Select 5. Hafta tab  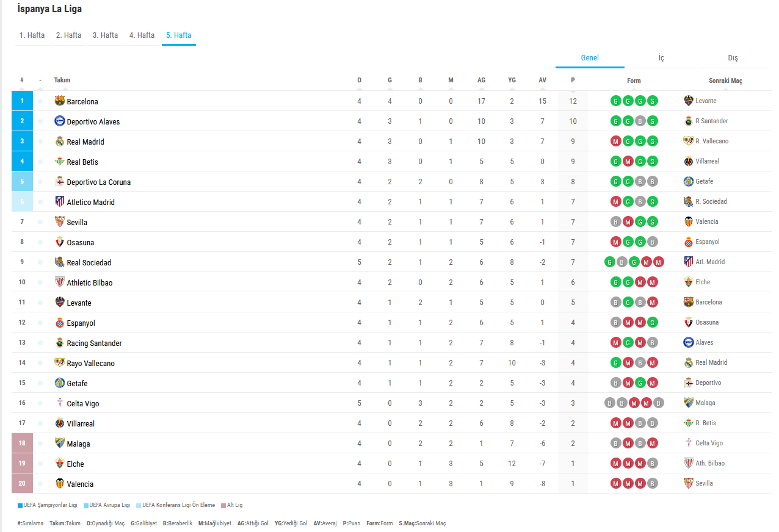179,35
